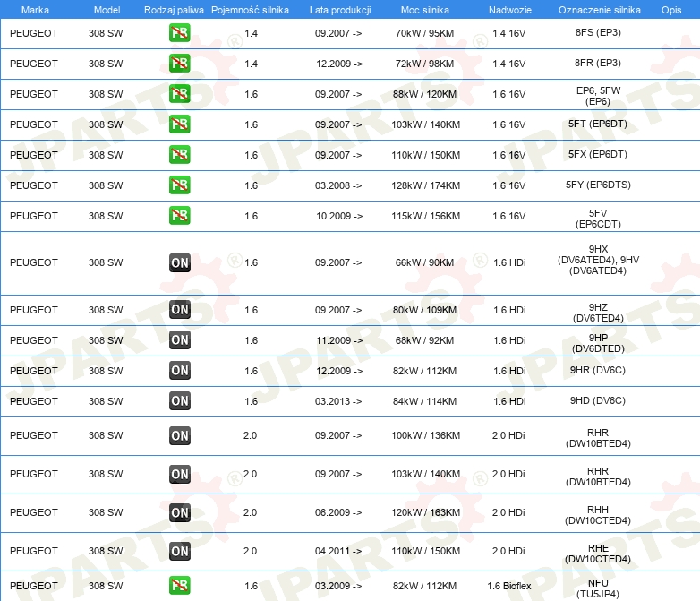Viewport: 700px width, 601px height.
Task: Select the 9HR (DV6C) engine cell
Action: [x=598, y=370]
